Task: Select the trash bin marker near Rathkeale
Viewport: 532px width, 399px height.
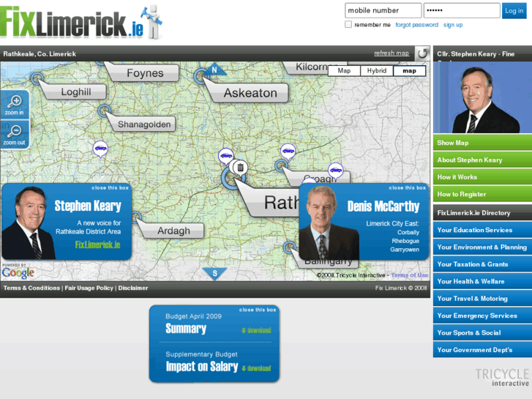Action: pyautogui.click(x=240, y=168)
